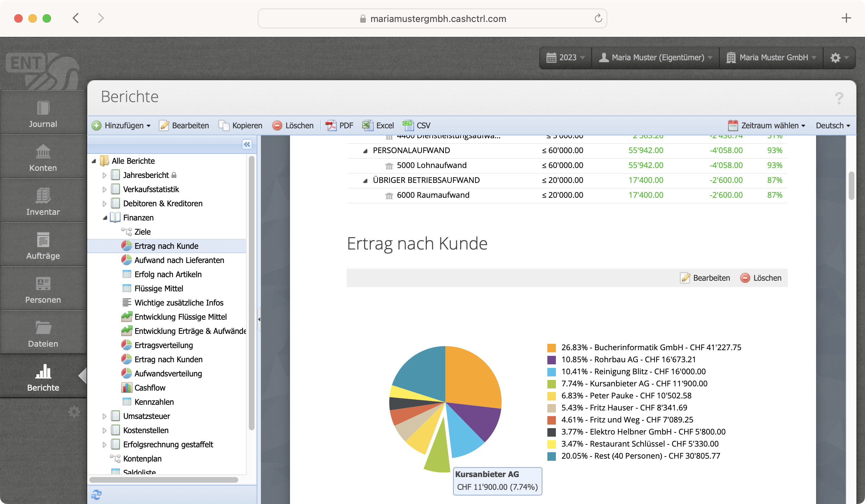Select Cashflow report in tree
Screen dimensions: 865x504
coord(150,388)
